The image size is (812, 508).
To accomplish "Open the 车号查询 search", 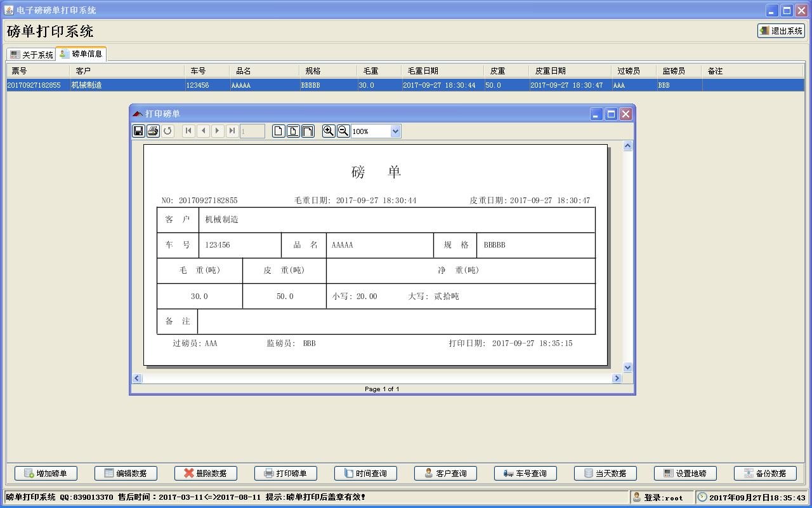I will tap(525, 473).
